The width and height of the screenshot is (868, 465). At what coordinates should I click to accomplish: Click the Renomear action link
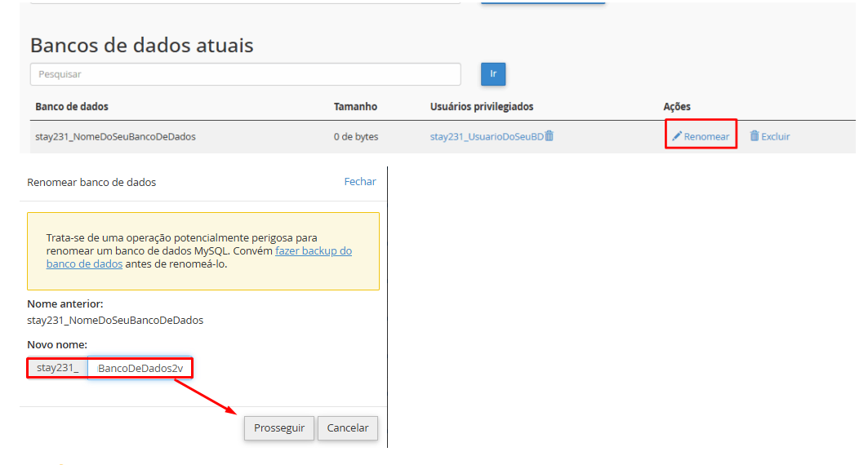(x=701, y=136)
